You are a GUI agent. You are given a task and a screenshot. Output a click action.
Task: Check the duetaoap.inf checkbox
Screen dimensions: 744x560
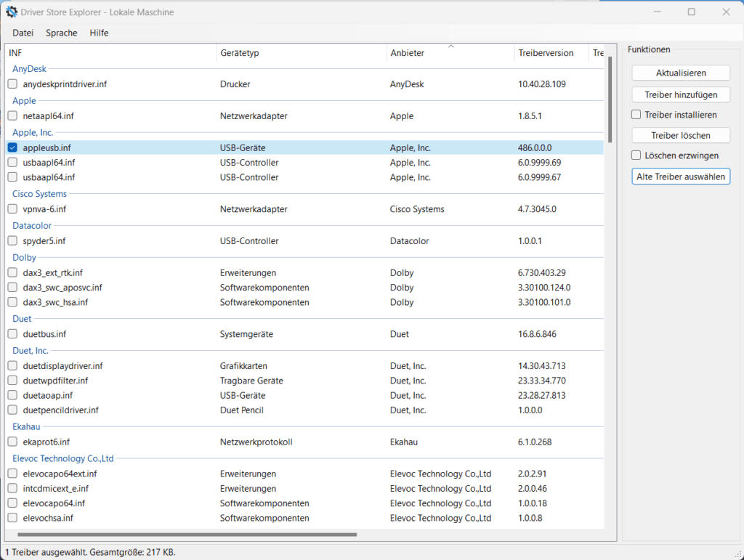point(13,395)
